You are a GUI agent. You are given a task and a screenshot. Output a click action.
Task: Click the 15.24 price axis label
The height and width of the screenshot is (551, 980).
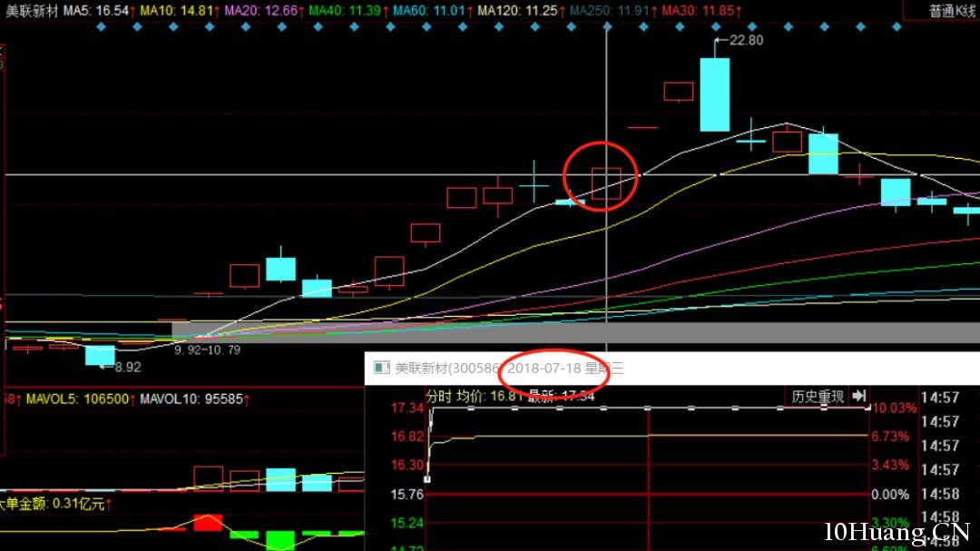[407, 523]
